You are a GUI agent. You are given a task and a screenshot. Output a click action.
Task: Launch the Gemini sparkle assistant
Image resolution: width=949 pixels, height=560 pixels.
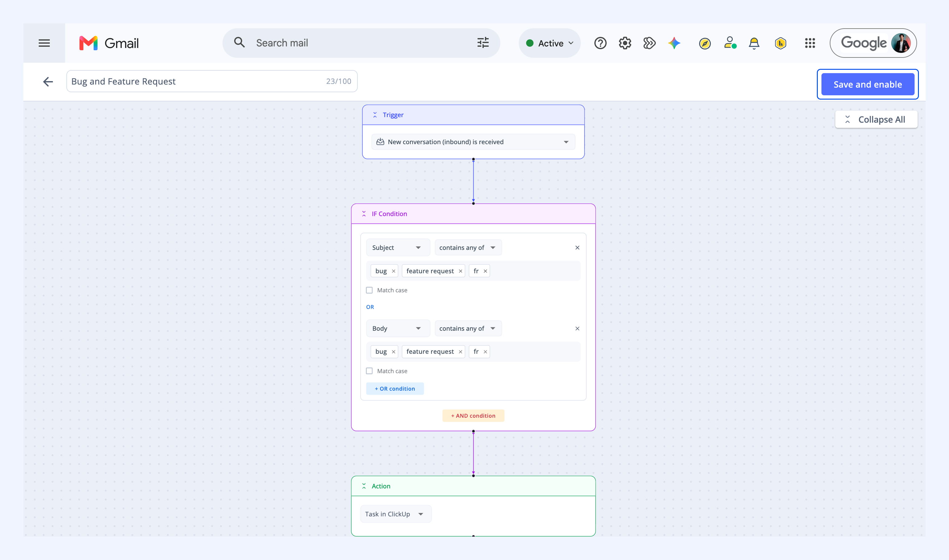[674, 43]
